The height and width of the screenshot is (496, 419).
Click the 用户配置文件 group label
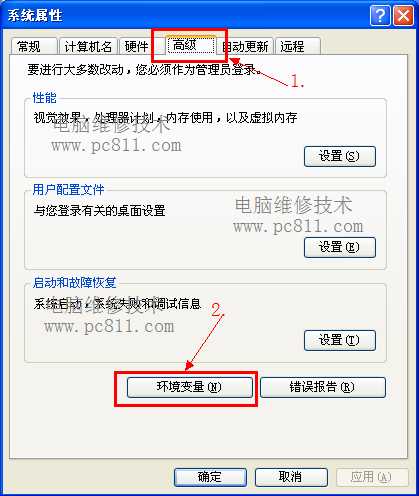point(68,190)
